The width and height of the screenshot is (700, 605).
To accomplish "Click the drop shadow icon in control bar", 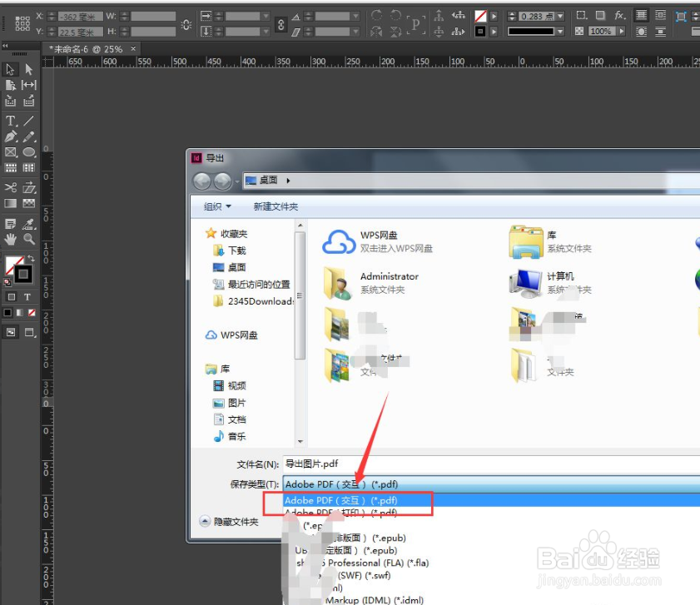I will point(600,16).
